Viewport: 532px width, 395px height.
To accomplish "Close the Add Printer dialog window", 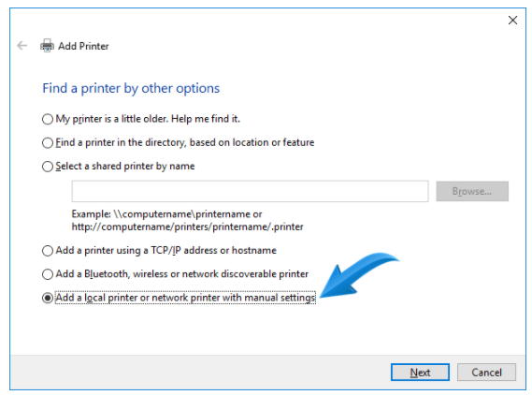I will pos(512,21).
